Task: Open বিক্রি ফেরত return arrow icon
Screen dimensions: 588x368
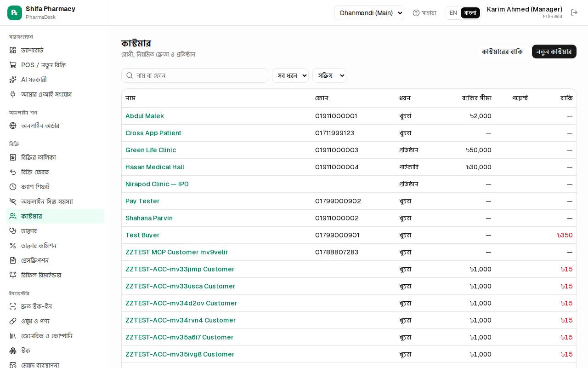Action: (x=13, y=172)
